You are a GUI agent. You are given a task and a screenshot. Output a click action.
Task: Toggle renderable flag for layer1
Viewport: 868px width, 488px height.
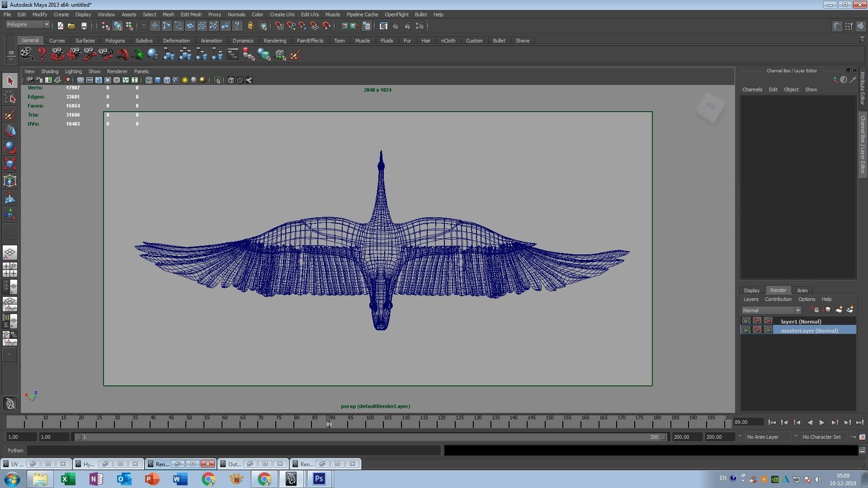point(746,321)
